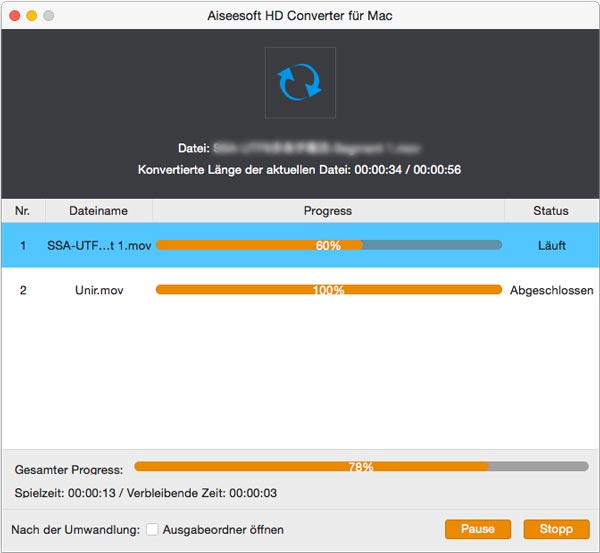The height and width of the screenshot is (553, 600).
Task: Sort by the Dateiname column header
Action: point(98,211)
